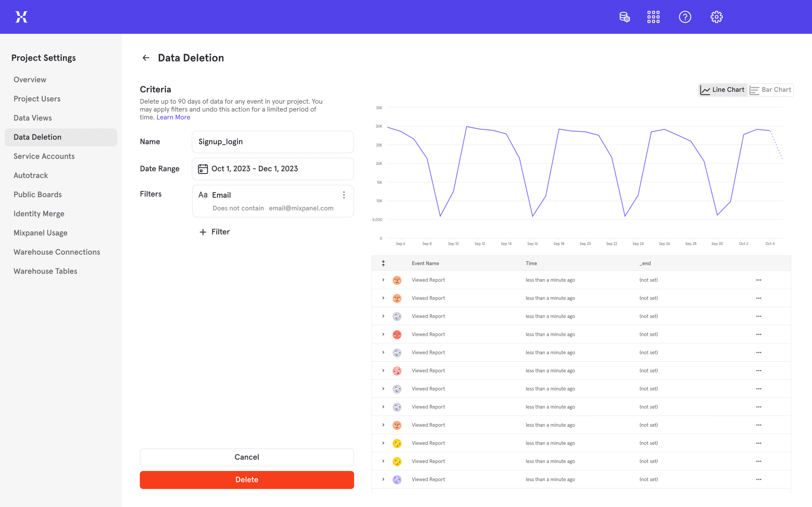Open the apps grid icon
This screenshot has height=507, width=812.
click(653, 17)
